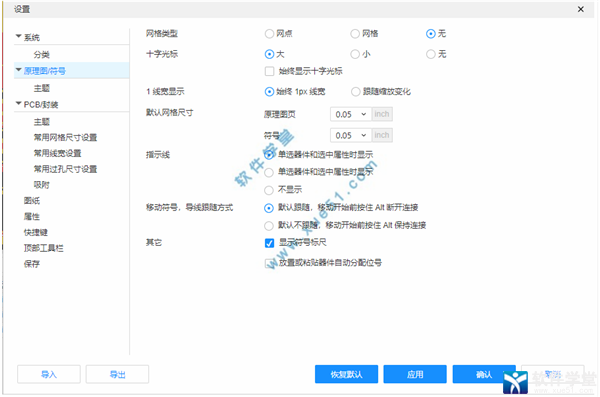Viewport: 600px width, 397px height.
Task: Open 常用网格尺寸设置 settings page
Action: tap(65, 137)
